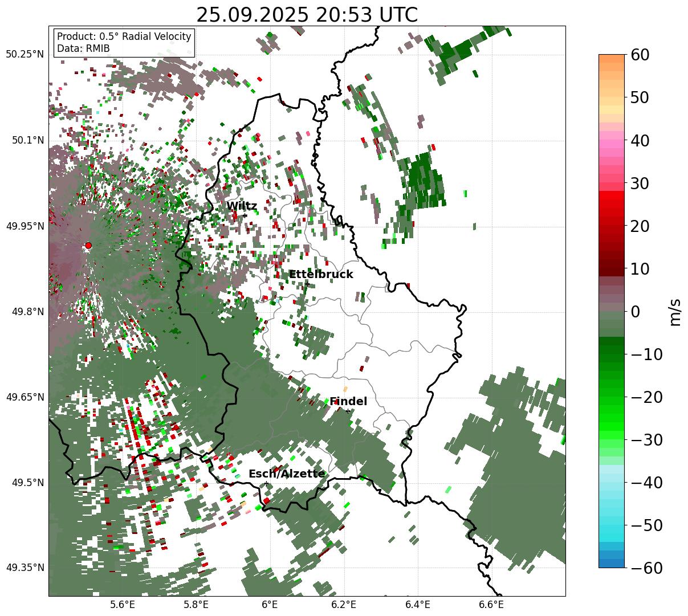The height and width of the screenshot is (616, 688).
Task: Click the colorbar label 30
Action: tap(641, 183)
